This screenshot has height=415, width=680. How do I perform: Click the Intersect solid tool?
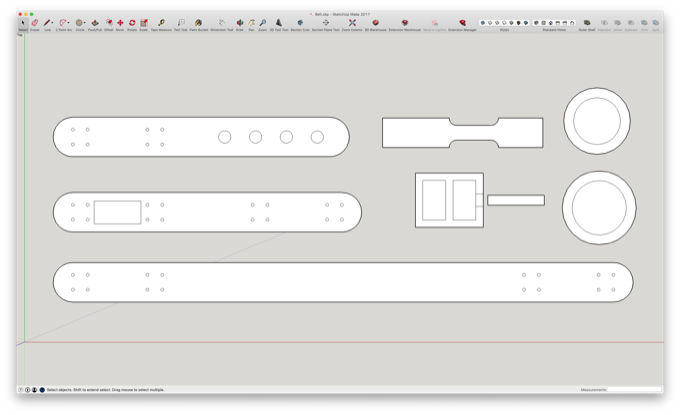pos(604,25)
